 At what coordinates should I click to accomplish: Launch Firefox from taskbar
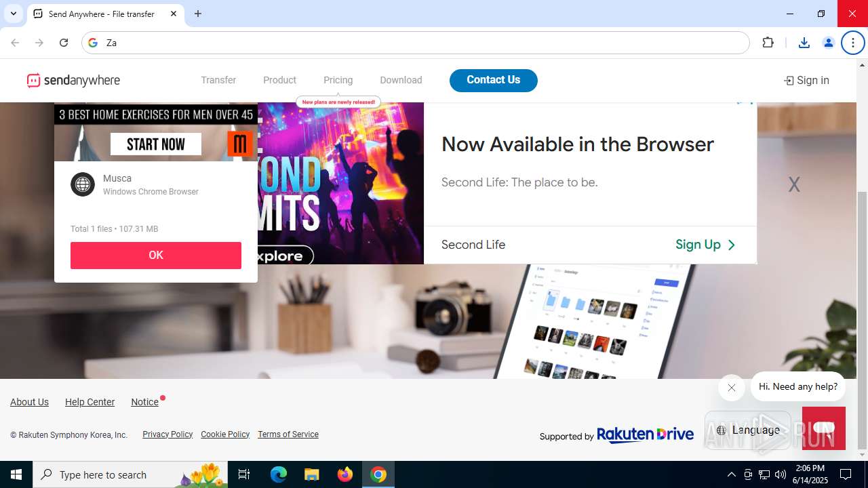[345, 474]
